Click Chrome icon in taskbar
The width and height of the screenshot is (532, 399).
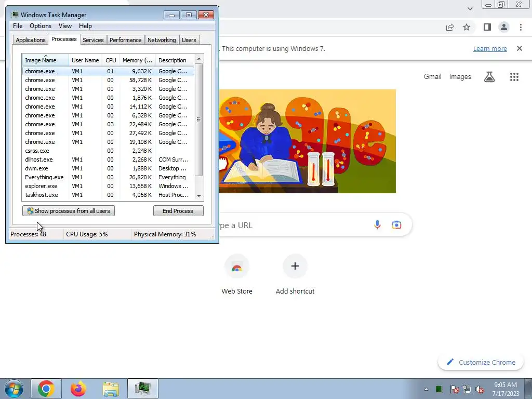tap(46, 389)
